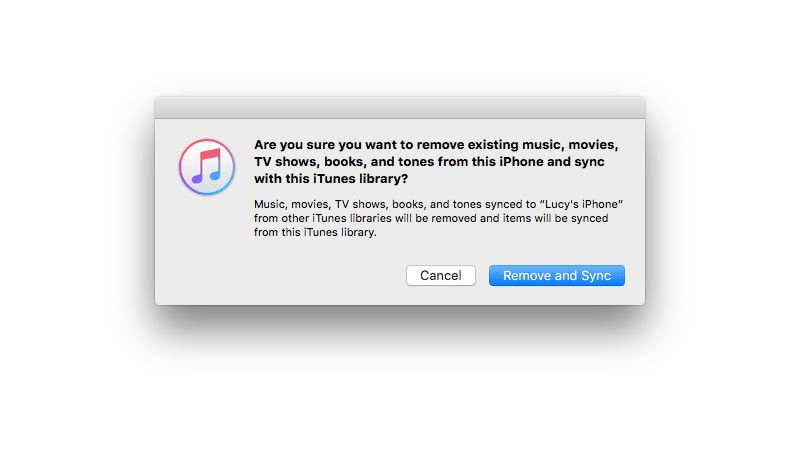Click the dialog's gray title bar

(400, 108)
